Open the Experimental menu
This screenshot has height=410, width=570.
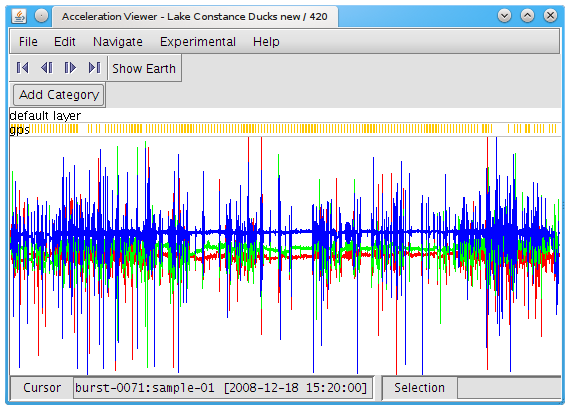[x=198, y=42]
